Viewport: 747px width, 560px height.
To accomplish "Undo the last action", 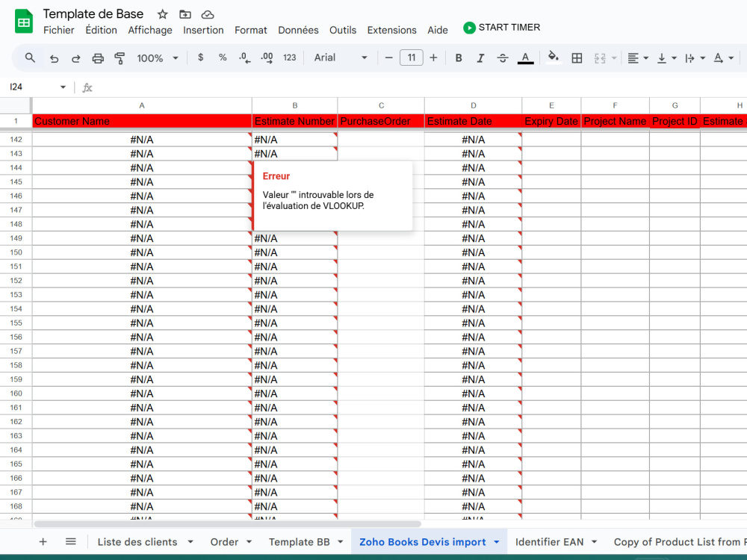I will pyautogui.click(x=54, y=58).
